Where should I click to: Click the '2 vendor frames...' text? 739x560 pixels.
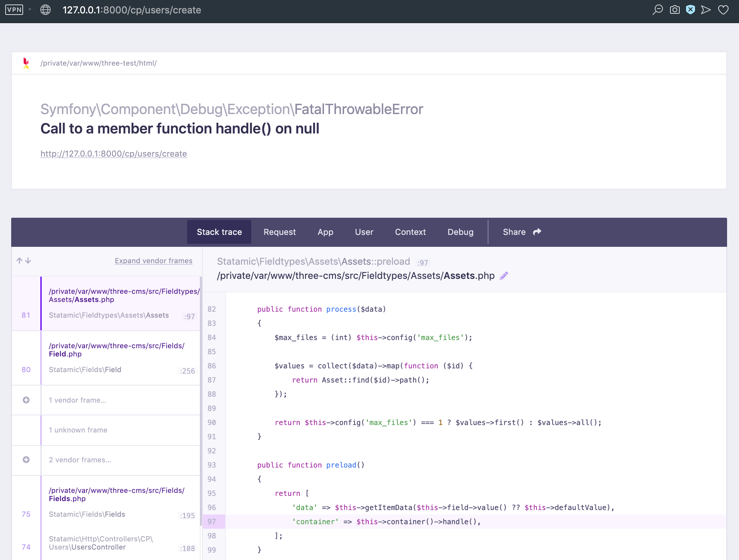(80, 460)
